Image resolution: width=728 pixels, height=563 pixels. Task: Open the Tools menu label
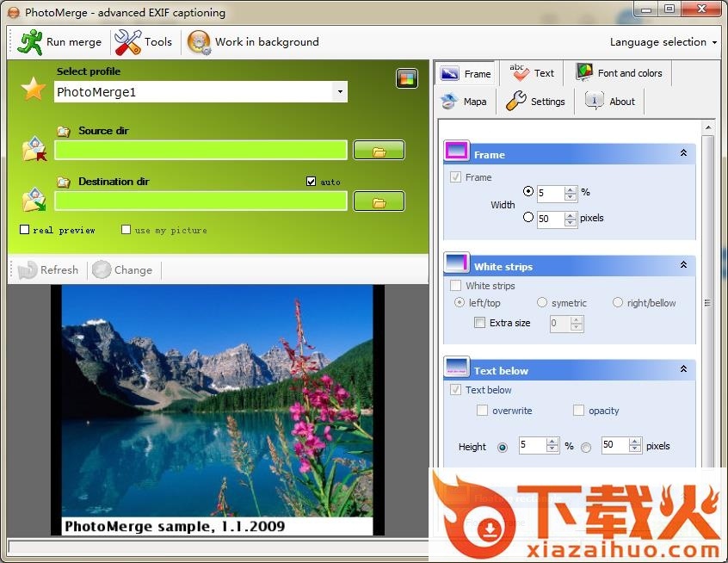[x=158, y=42]
